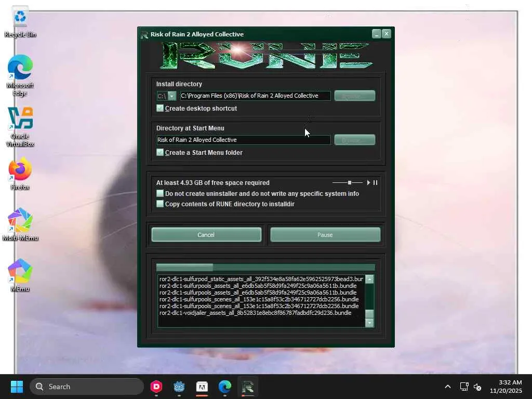Screen dimensions: 532x399
Task: Open Oracle VirtualBox desktop shortcut
Action: [x=20, y=127]
